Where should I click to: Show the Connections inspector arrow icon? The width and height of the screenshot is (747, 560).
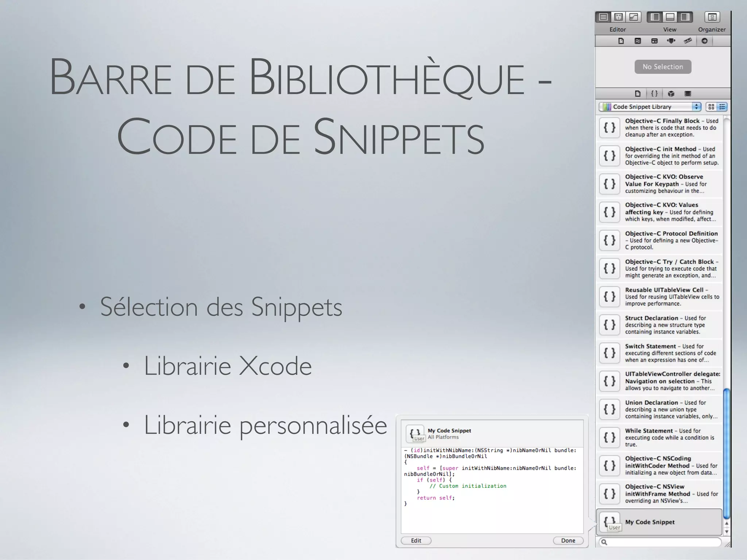click(x=705, y=41)
